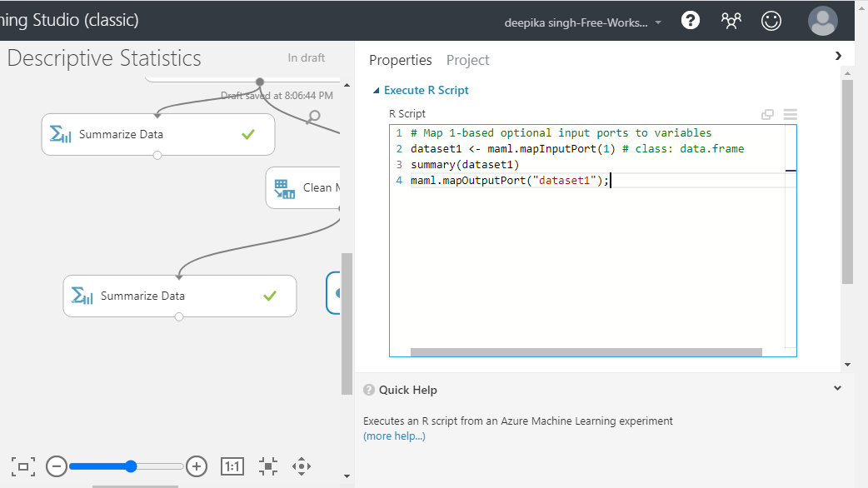
Task: Click the upper Summarize Data sigma icon
Action: (60, 134)
